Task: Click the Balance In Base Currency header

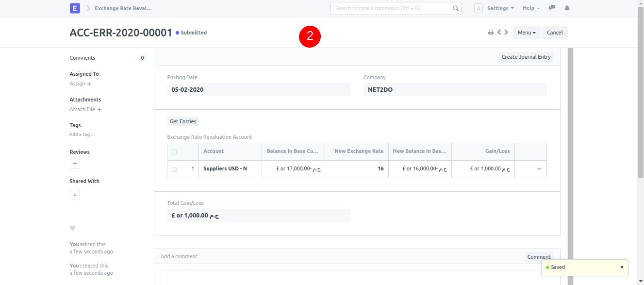Action: click(293, 151)
